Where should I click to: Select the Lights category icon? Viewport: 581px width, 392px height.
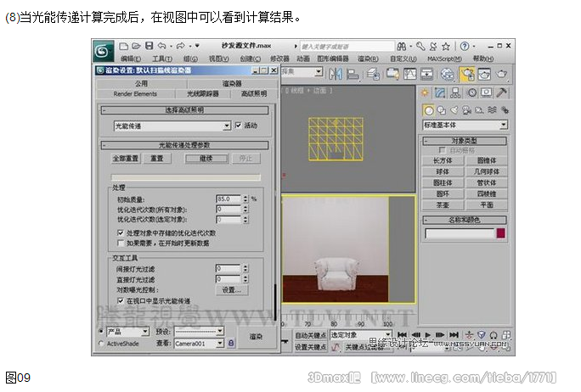tap(454, 110)
